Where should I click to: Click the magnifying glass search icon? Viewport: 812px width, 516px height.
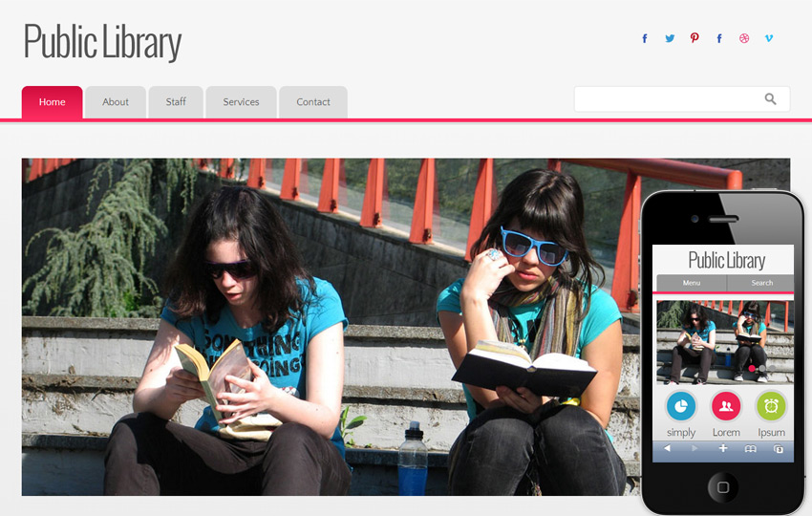pos(771,98)
